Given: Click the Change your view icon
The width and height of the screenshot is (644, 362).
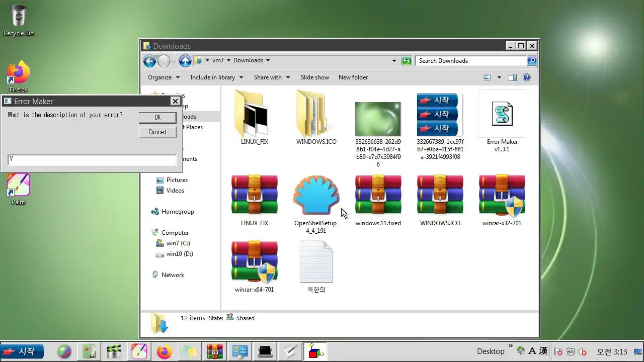Looking at the screenshot, I should [487, 77].
